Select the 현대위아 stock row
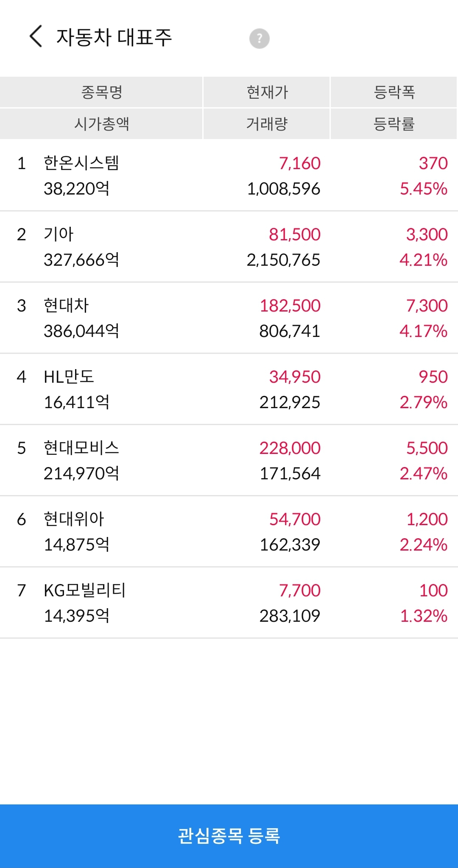Screen dimensions: 458x868 tap(229, 531)
